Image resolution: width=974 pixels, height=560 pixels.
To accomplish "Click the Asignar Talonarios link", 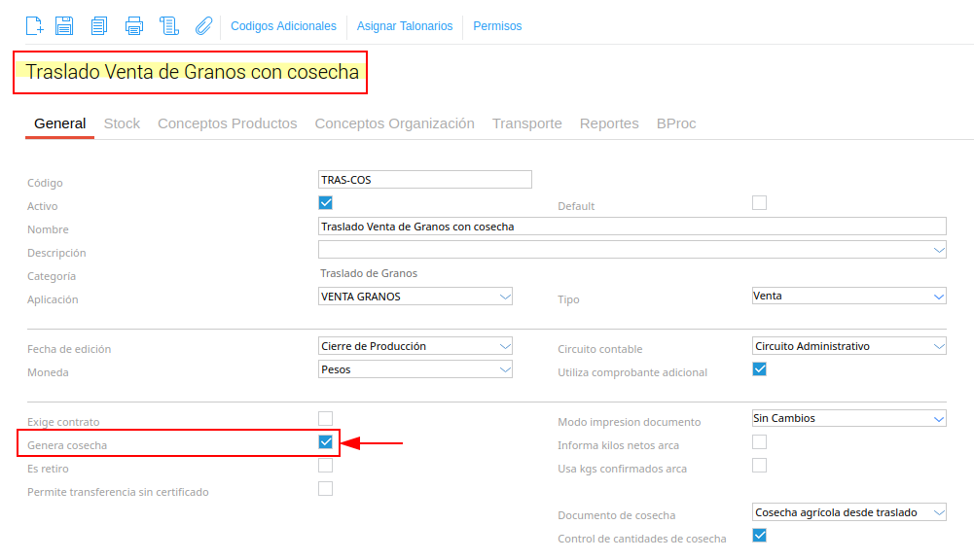I will pos(405,26).
